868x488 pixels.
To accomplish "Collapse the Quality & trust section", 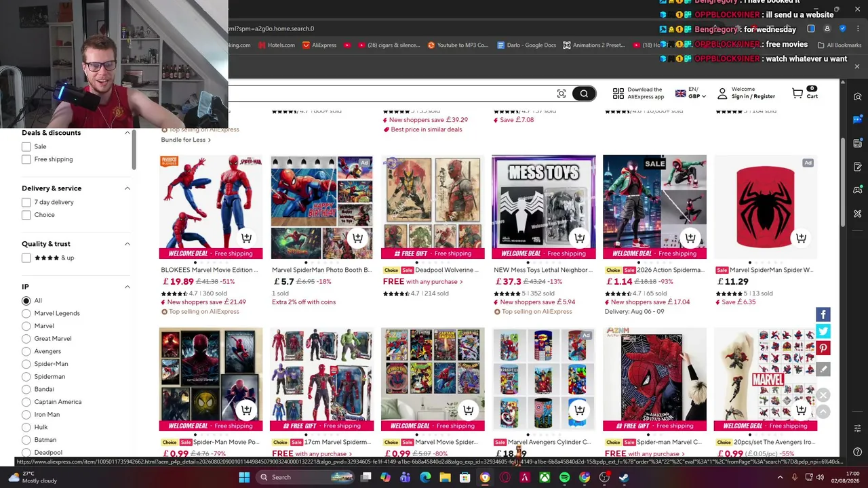I will [127, 244].
